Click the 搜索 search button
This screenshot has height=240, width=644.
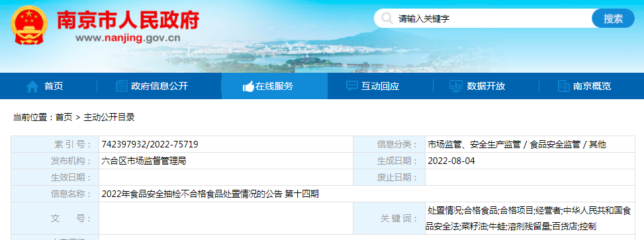coord(613,19)
